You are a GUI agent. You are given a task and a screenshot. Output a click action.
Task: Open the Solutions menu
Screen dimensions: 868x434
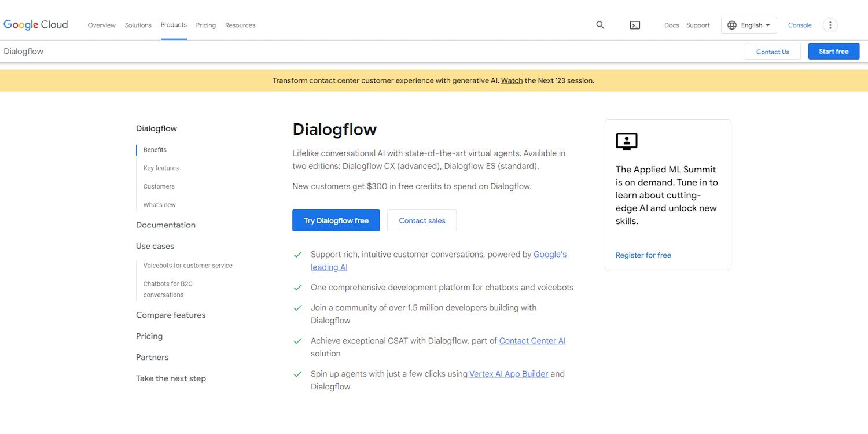pyautogui.click(x=138, y=25)
